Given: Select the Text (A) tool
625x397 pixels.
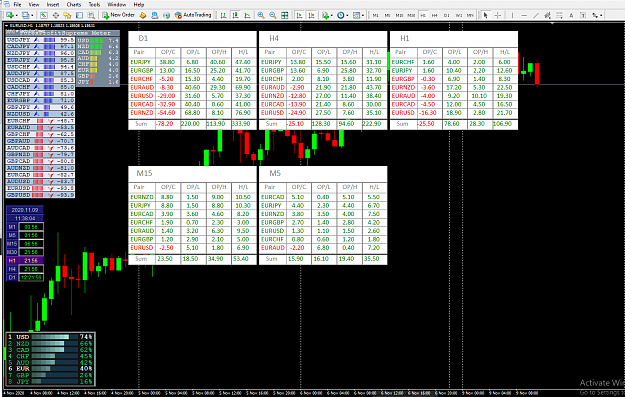Looking at the screenshot, I should 571,15.
